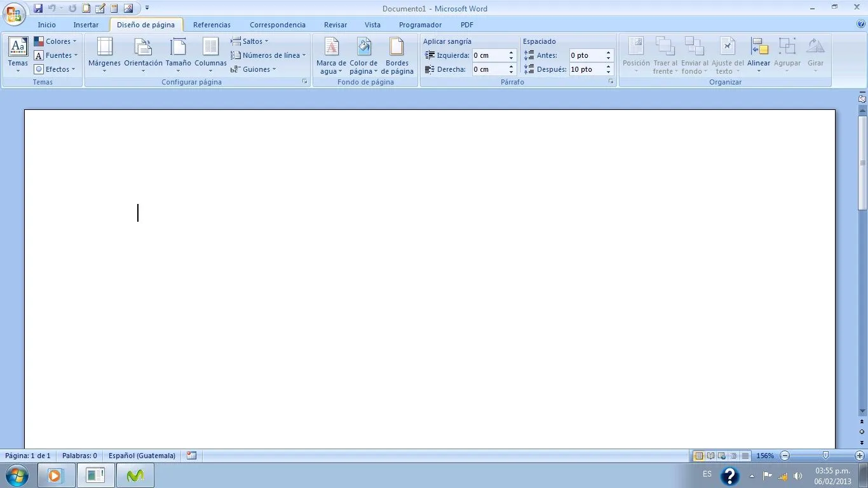Toggle Diseño de impresión view

pyautogui.click(x=699, y=456)
